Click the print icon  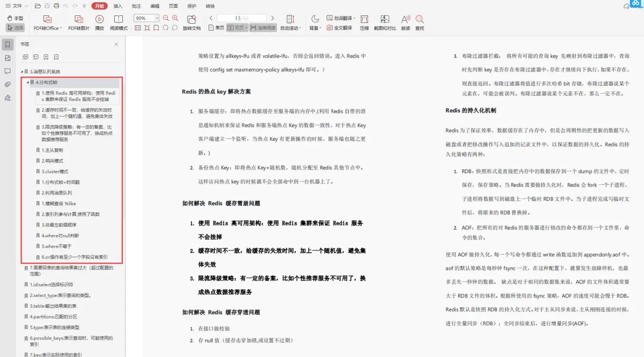point(56,6)
